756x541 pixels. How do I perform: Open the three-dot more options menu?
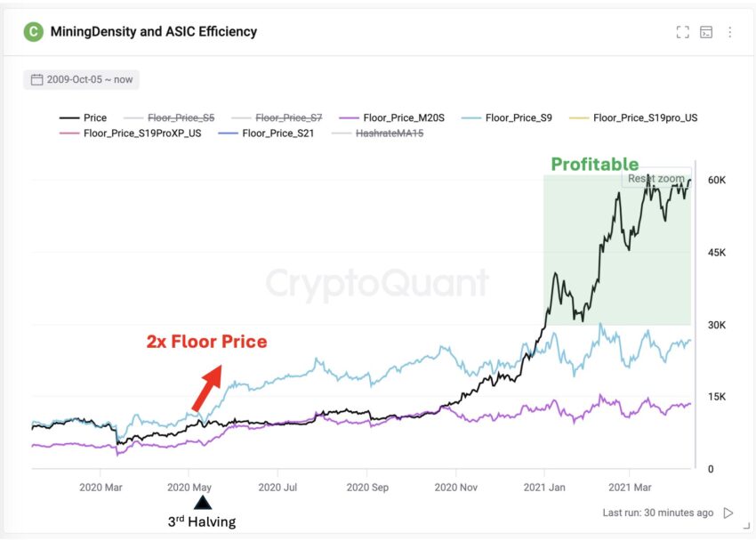730,32
